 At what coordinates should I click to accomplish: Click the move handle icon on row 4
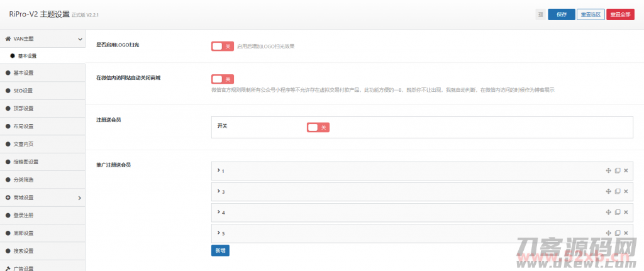tap(608, 213)
